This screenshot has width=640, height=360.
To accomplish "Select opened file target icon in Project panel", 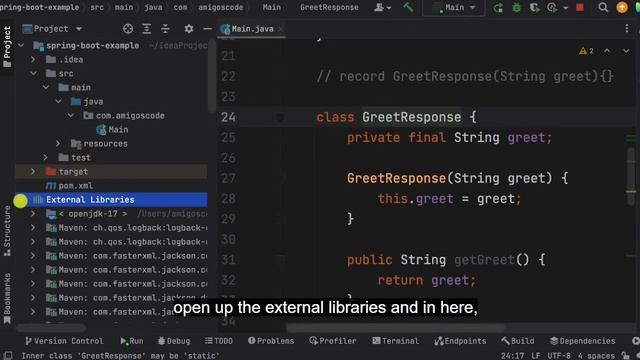I will [128, 29].
